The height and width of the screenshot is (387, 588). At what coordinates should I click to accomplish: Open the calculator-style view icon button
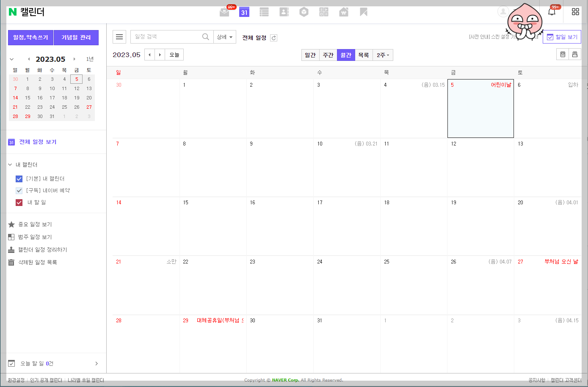563,55
